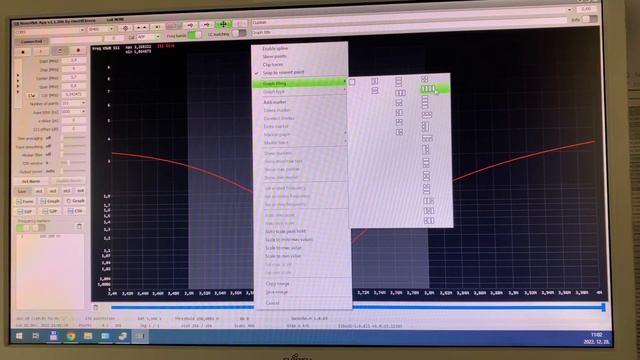Click the green move-arrows toolbar button
The height and width of the screenshot is (360, 640).
(223, 24)
